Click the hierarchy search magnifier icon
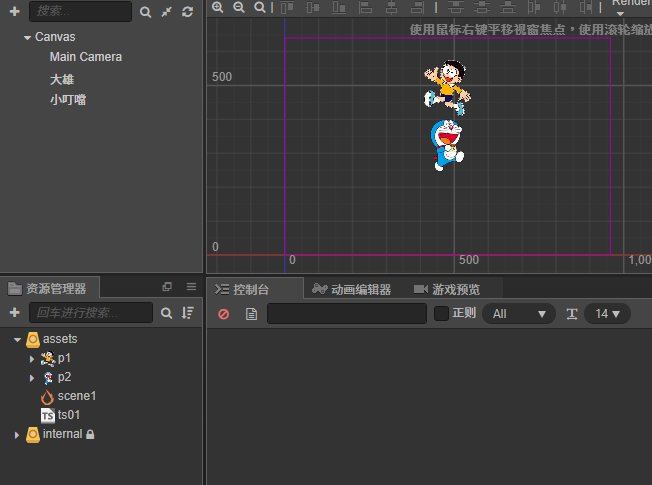The height and width of the screenshot is (485, 652). click(x=145, y=12)
